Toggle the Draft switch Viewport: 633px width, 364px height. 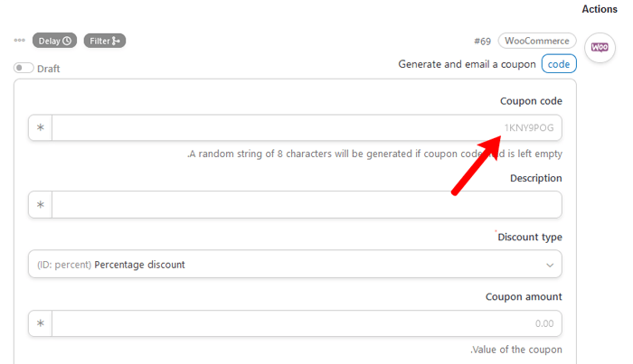tap(24, 68)
